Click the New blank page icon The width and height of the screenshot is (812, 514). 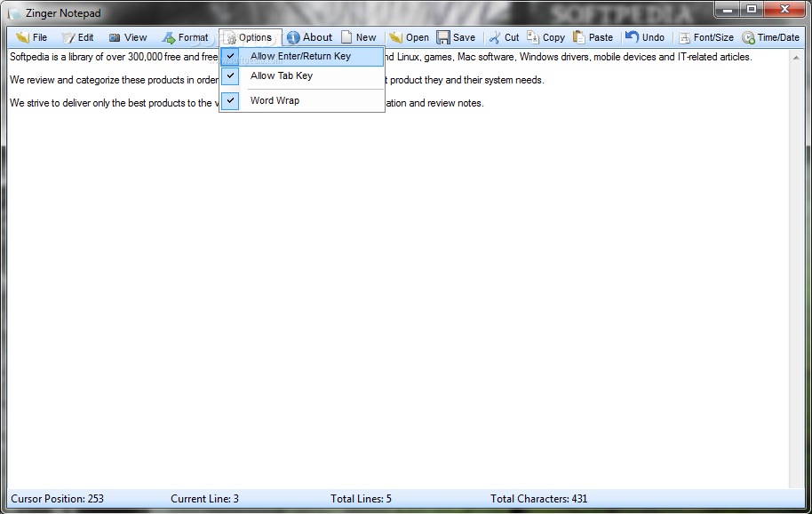click(346, 37)
